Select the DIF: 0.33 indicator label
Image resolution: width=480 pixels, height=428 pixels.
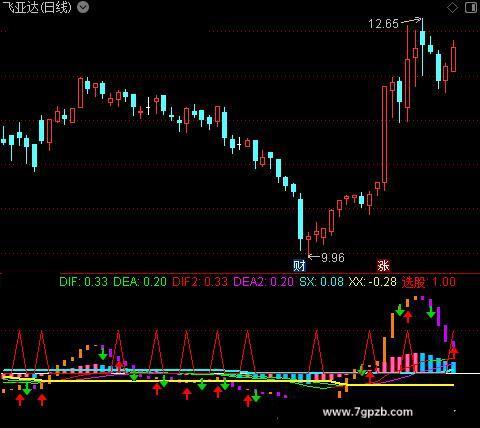83,282
